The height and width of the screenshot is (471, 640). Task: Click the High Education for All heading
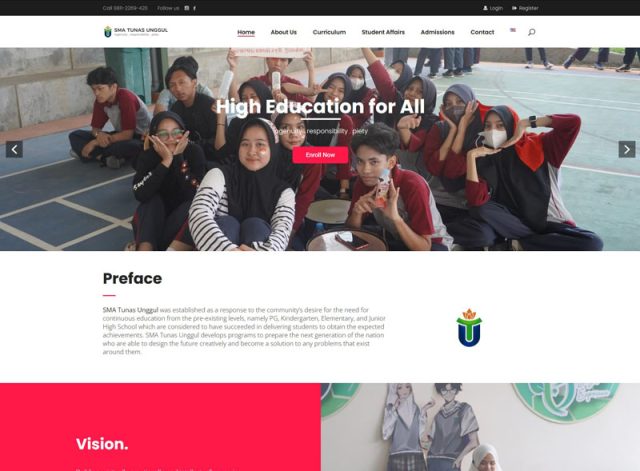click(320, 107)
